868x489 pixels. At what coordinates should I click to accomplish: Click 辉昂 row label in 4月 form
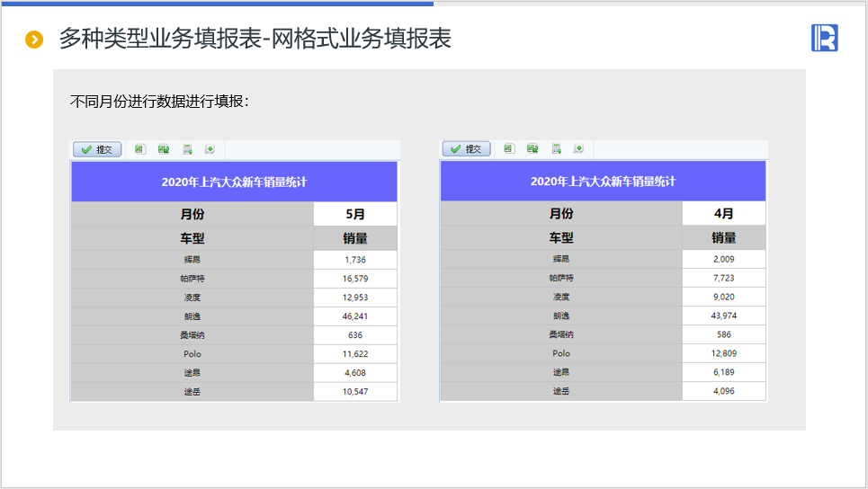561,260
